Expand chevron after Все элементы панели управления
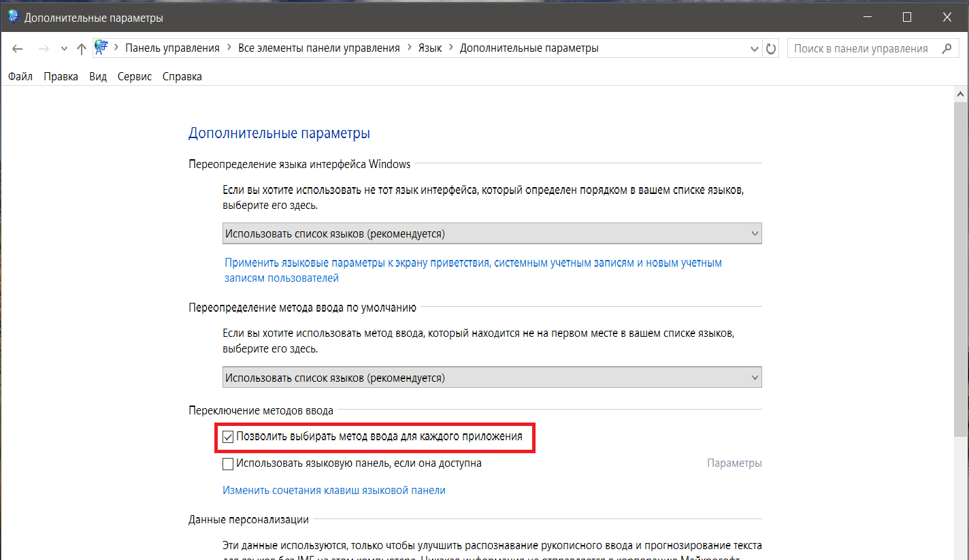969x560 pixels. [x=409, y=48]
